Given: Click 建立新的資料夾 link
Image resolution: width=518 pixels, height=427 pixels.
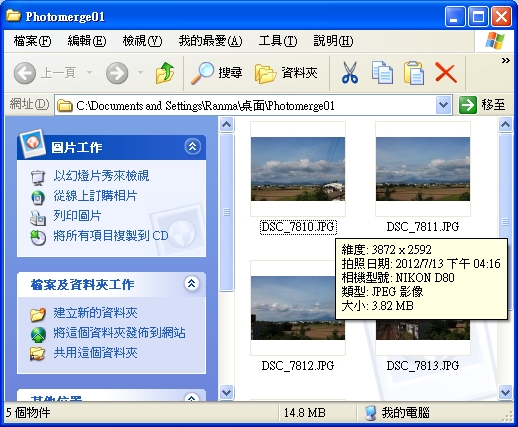Looking at the screenshot, I should [x=95, y=313].
